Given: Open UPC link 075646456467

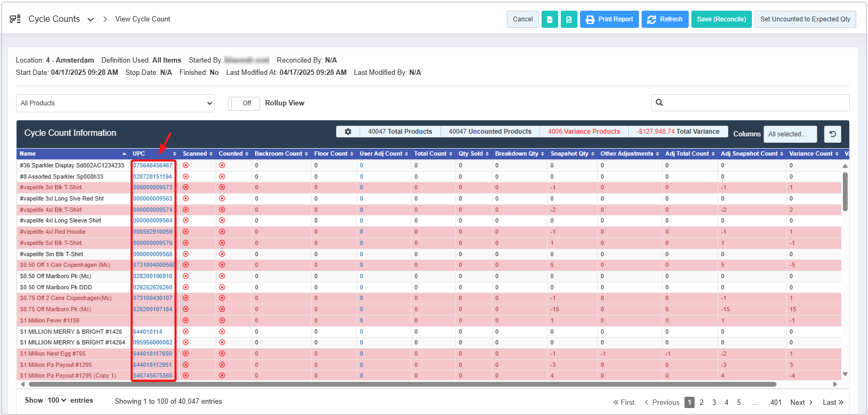Looking at the screenshot, I should (153, 165).
